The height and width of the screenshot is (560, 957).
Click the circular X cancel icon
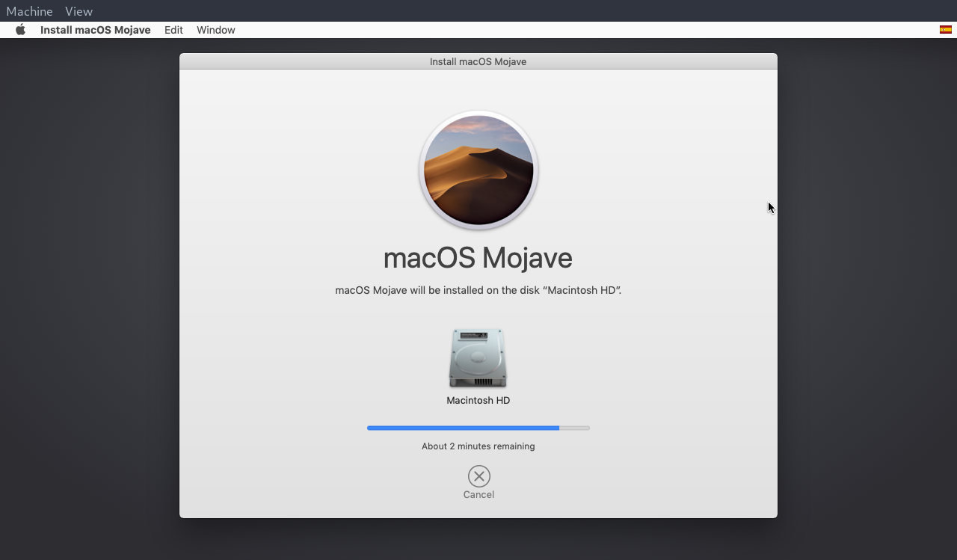tap(478, 476)
